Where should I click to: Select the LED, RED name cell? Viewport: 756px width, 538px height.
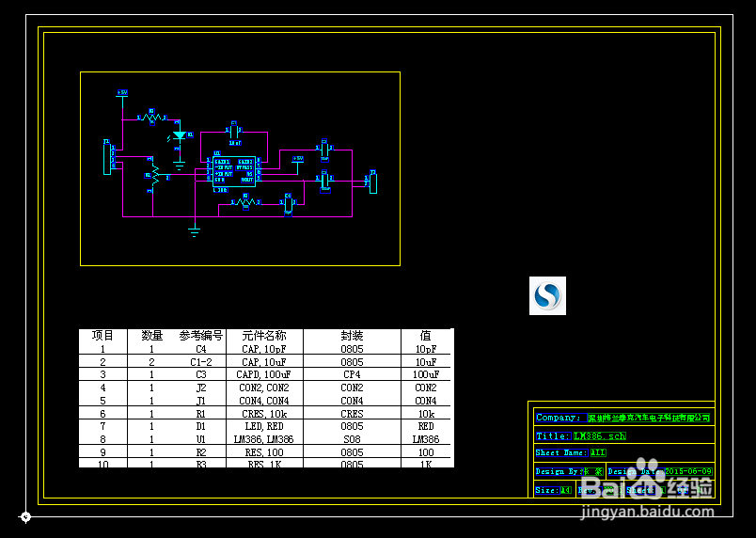coord(264,426)
